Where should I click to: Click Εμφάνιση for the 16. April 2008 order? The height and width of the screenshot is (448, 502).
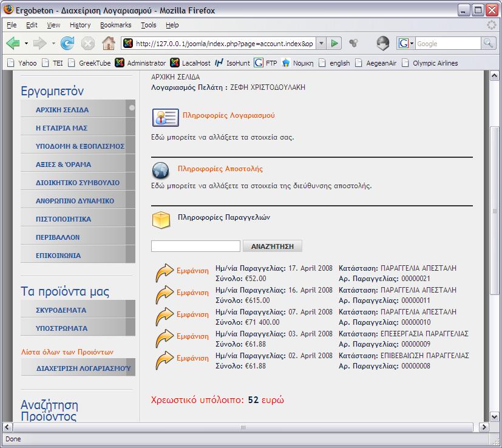click(x=192, y=293)
